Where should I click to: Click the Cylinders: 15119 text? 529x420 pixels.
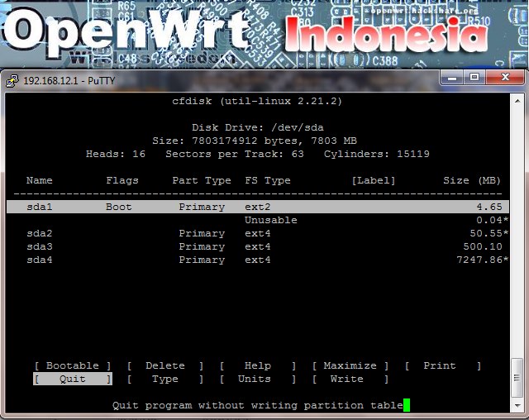(x=377, y=154)
